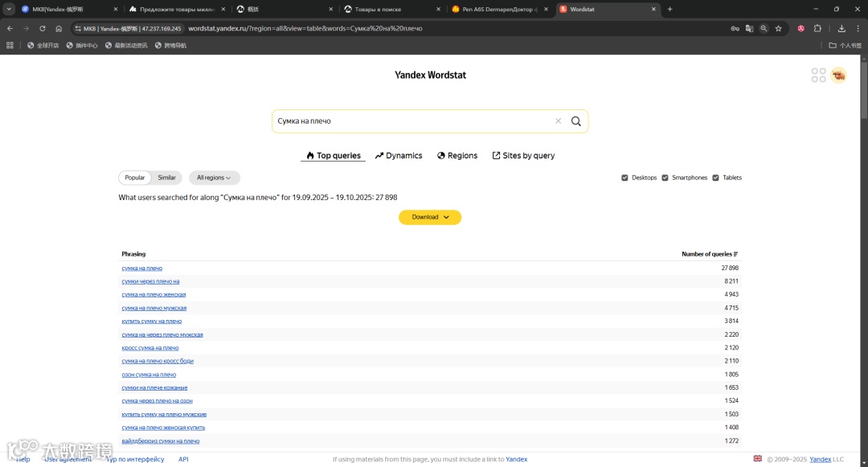Open сумки через плечо на link
This screenshot has width=868, height=467.
tap(150, 281)
